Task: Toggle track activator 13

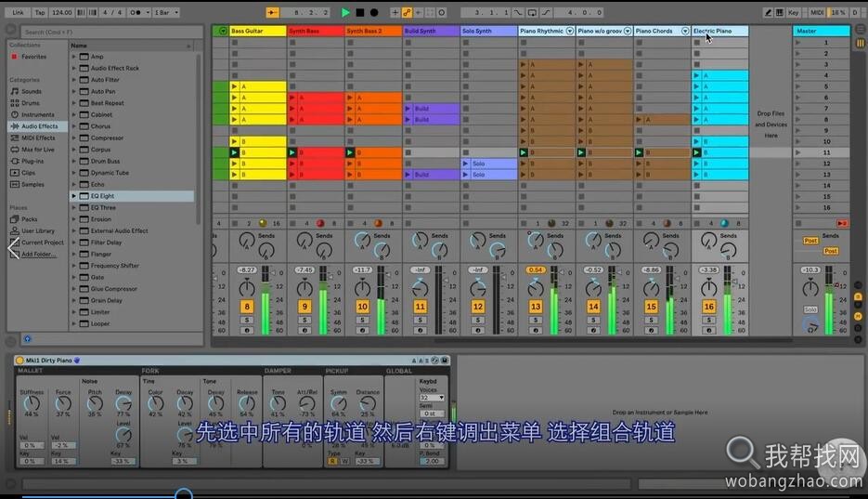Action: 536,307
